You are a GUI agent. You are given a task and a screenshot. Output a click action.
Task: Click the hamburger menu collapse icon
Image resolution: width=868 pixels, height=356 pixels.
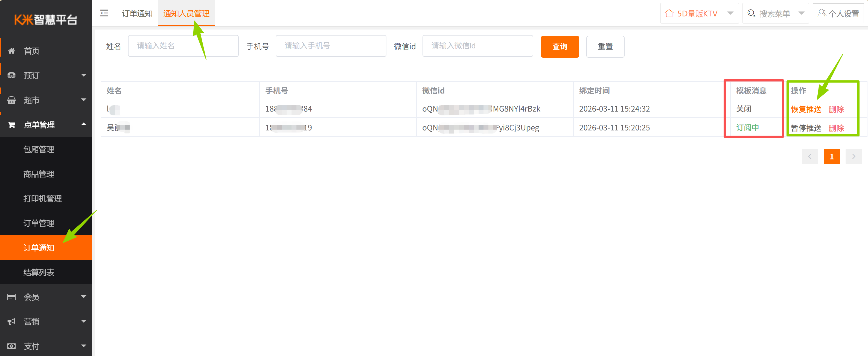104,13
